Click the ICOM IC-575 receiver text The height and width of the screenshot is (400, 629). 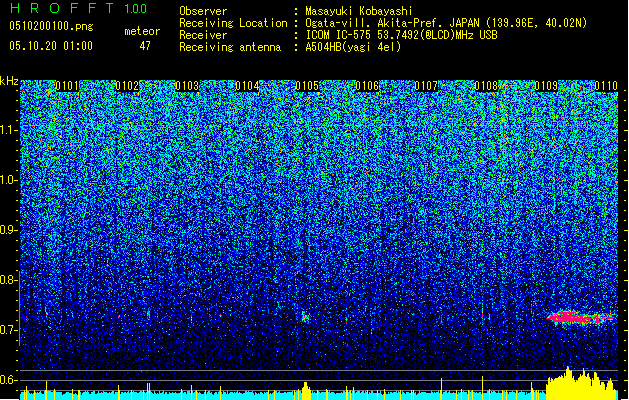coord(402,35)
